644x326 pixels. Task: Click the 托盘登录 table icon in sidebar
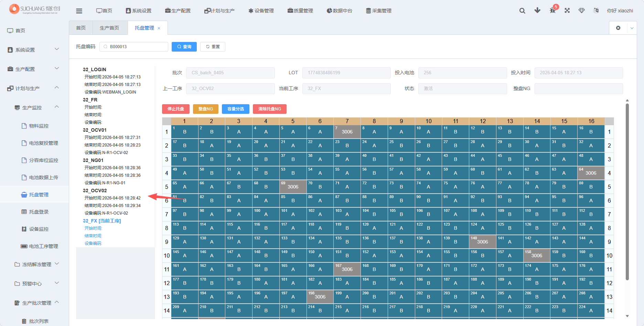click(24, 212)
